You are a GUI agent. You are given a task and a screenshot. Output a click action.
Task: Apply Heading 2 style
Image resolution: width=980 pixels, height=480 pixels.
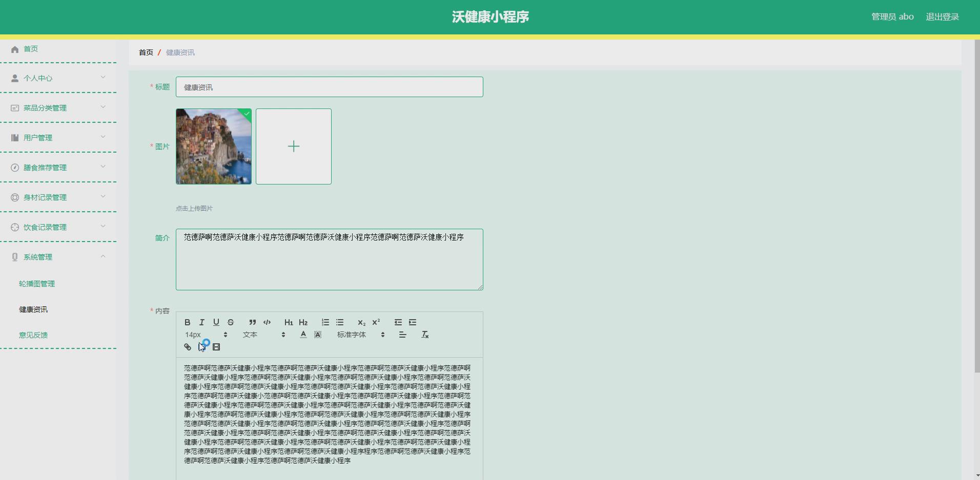pos(303,322)
